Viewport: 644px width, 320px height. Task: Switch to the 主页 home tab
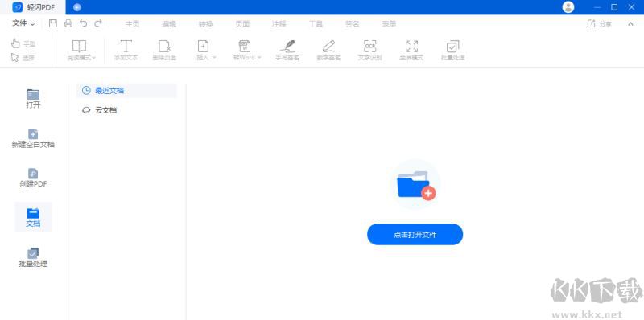coord(132,24)
